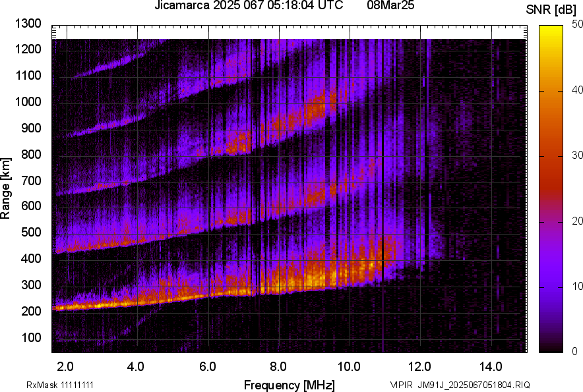Click the range tick label "800"
Viewport: 583px width, 392px height.
pyautogui.click(x=31, y=154)
